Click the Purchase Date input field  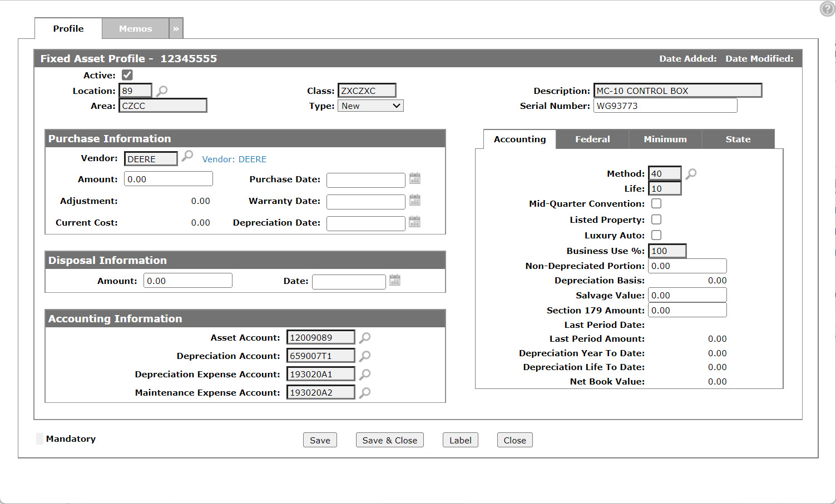366,180
